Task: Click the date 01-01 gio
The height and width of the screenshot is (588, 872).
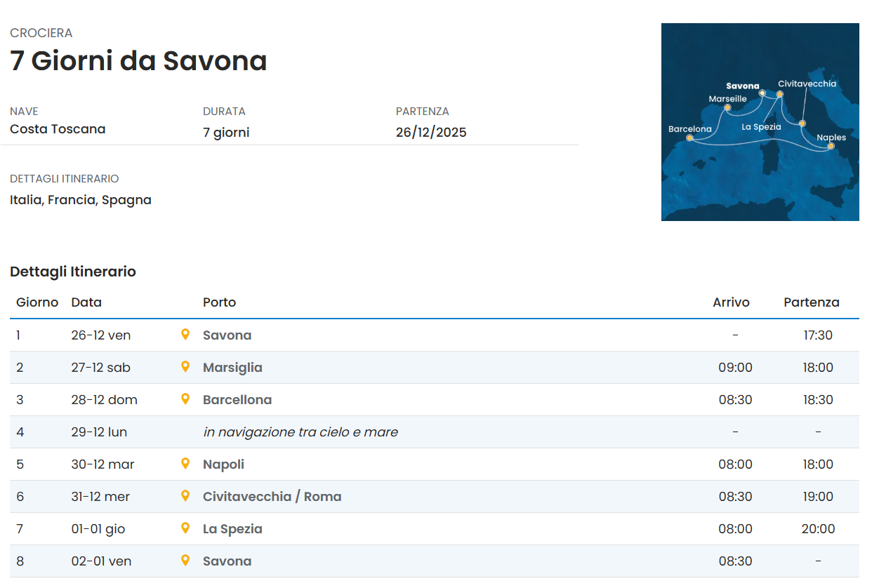Action: [98, 529]
